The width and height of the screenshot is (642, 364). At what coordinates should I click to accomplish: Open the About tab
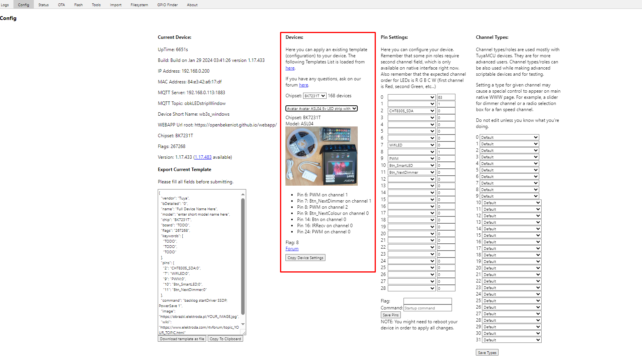(192, 5)
